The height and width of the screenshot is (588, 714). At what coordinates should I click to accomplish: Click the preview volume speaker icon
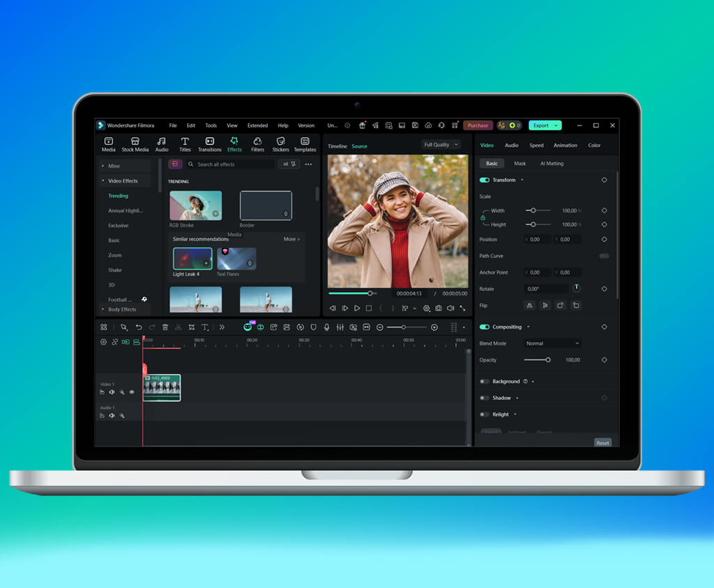click(450, 308)
